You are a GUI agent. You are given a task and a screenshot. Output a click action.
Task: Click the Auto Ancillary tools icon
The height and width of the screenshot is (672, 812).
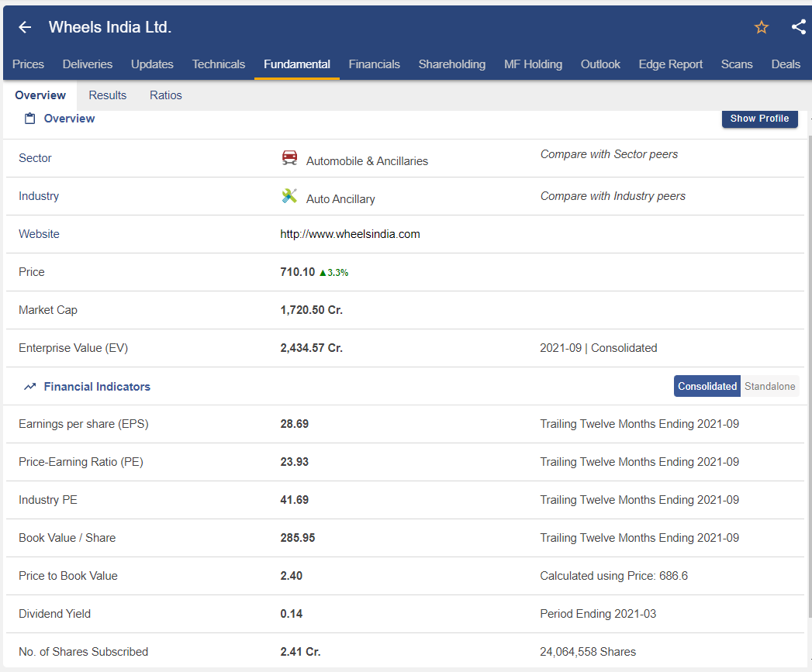click(x=289, y=195)
